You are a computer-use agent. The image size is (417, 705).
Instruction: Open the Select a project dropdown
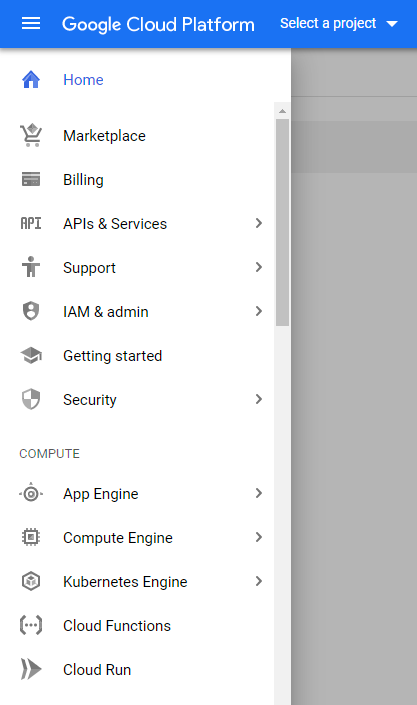[x=339, y=23]
